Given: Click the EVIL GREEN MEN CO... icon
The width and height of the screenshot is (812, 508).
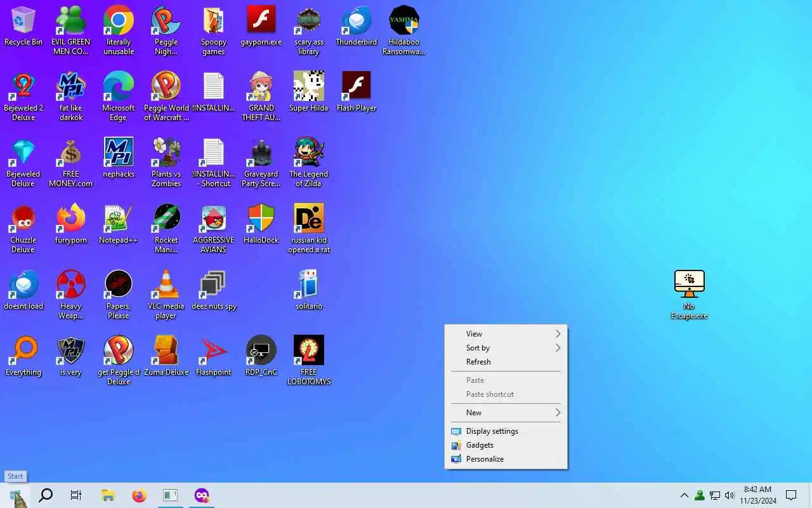Looking at the screenshot, I should coord(71,30).
